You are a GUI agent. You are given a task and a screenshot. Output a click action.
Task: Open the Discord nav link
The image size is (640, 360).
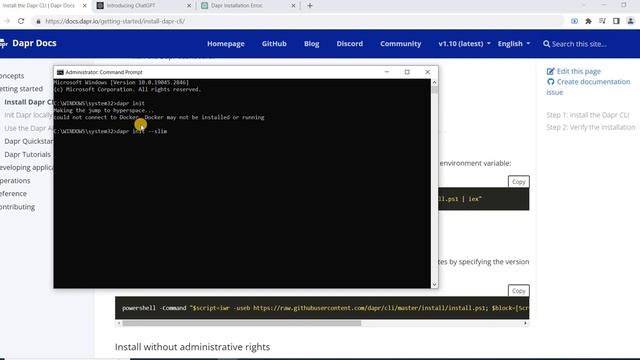[349, 44]
